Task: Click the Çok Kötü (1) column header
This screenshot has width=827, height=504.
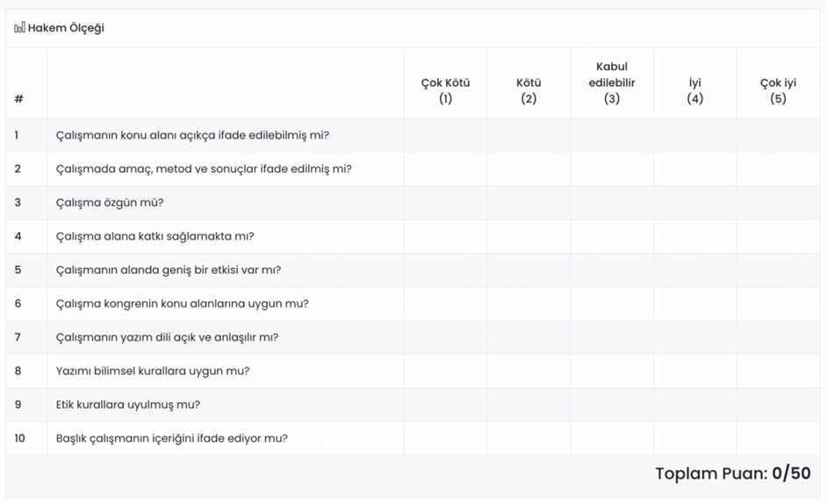Action: pyautogui.click(x=446, y=90)
